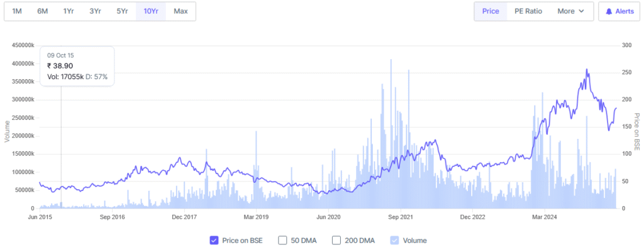Select the 6M time range
Screen dimensions: 644x250
coord(43,11)
